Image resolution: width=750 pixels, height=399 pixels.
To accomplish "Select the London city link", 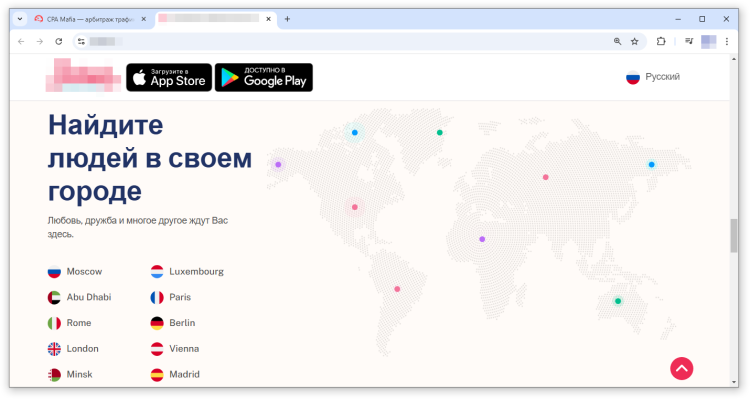I will pos(83,349).
